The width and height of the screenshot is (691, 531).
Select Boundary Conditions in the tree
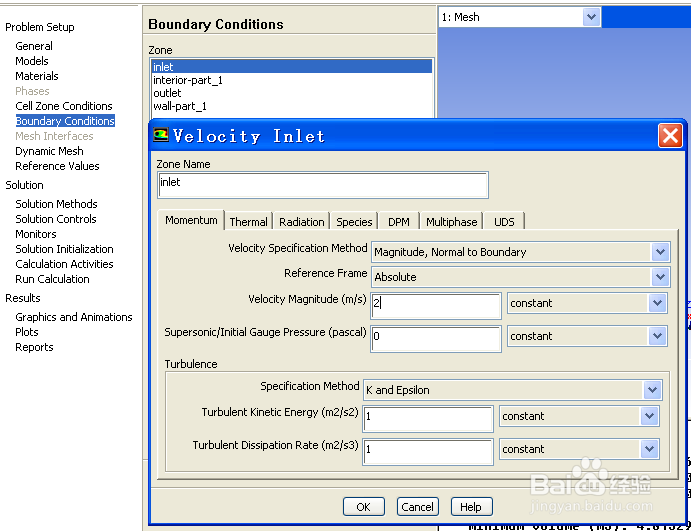click(x=65, y=121)
